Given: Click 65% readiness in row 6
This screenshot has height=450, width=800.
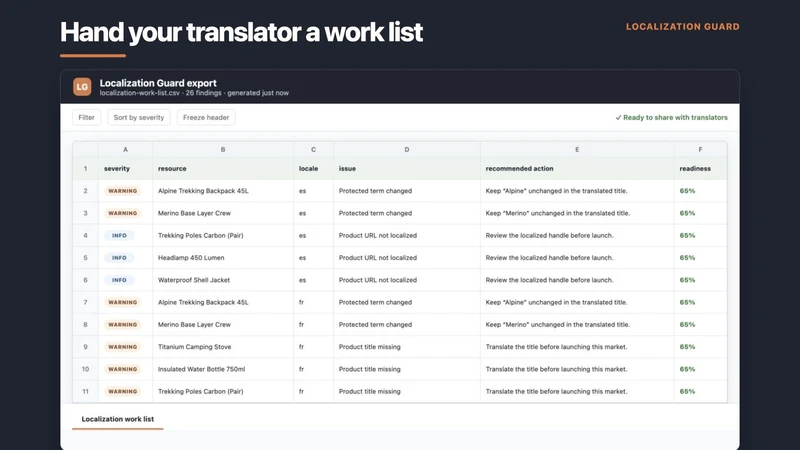Looking at the screenshot, I should coord(687,280).
